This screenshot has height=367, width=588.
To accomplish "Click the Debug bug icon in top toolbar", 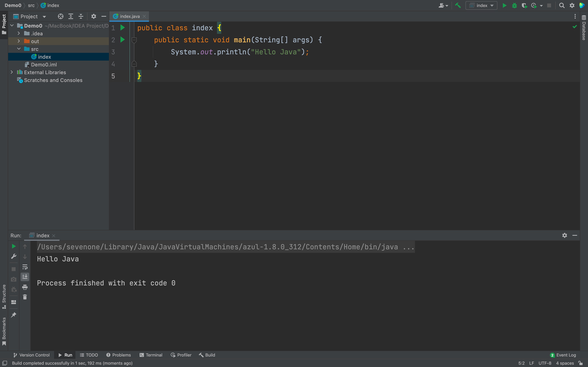I will coord(514,5).
